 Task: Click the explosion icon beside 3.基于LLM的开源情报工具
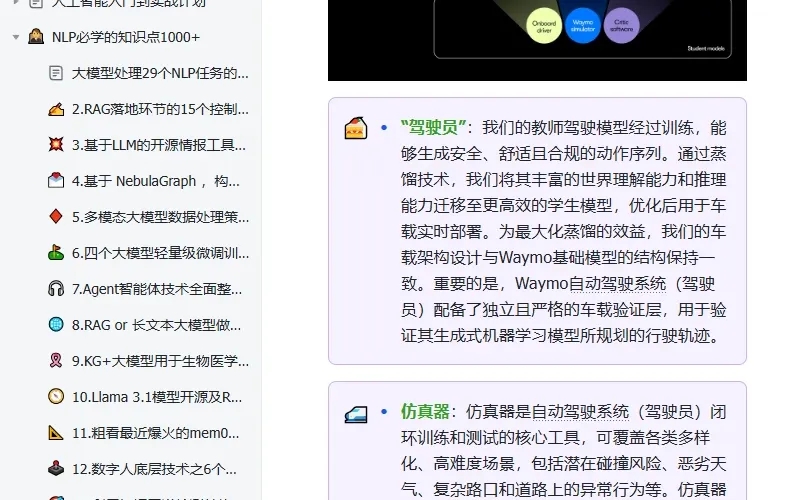click(x=56, y=145)
